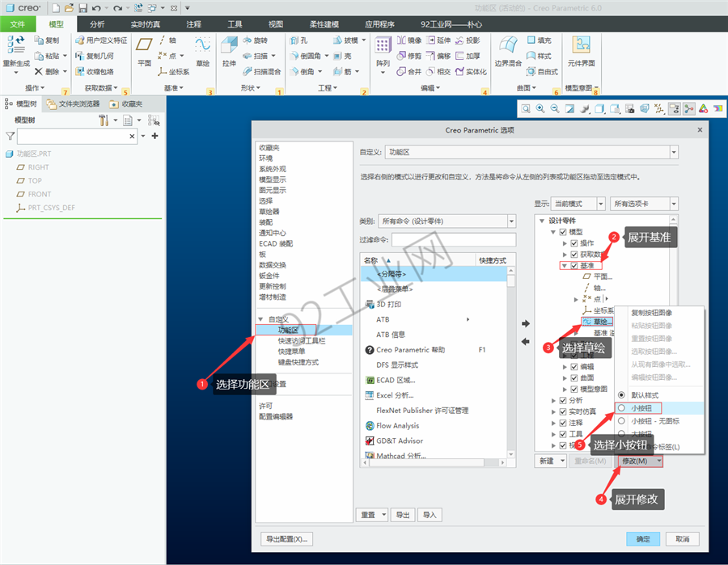Switch to the 文件夹浏览器 panel tab

pyautogui.click(x=73, y=104)
